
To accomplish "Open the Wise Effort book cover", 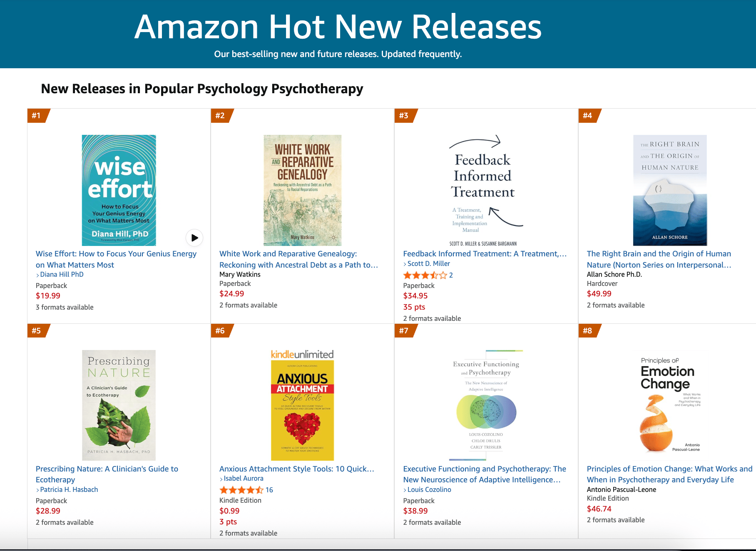I will coord(119,190).
